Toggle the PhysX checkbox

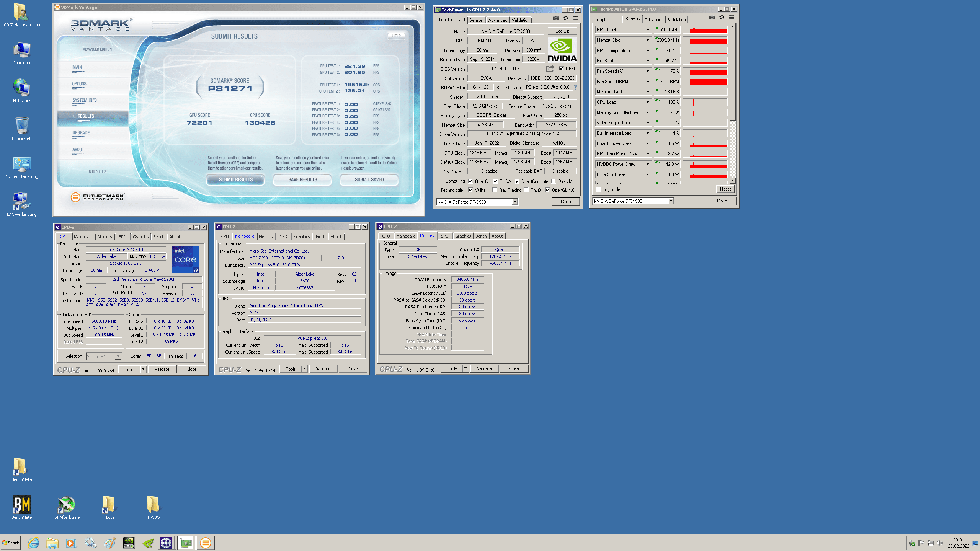(526, 190)
